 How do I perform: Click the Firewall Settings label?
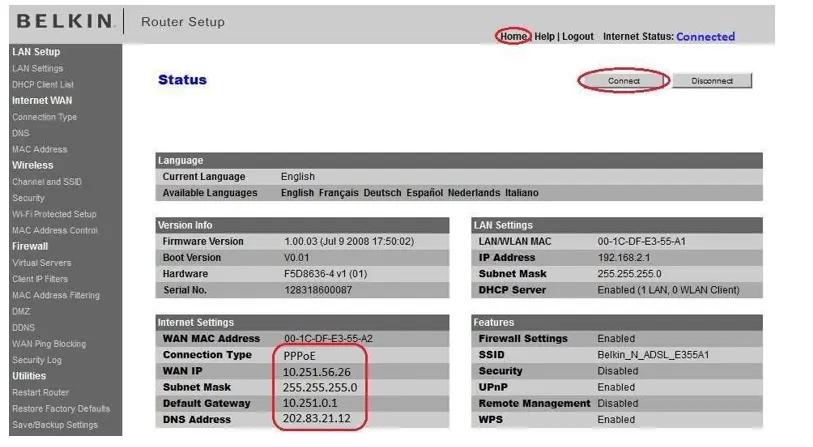(x=523, y=339)
